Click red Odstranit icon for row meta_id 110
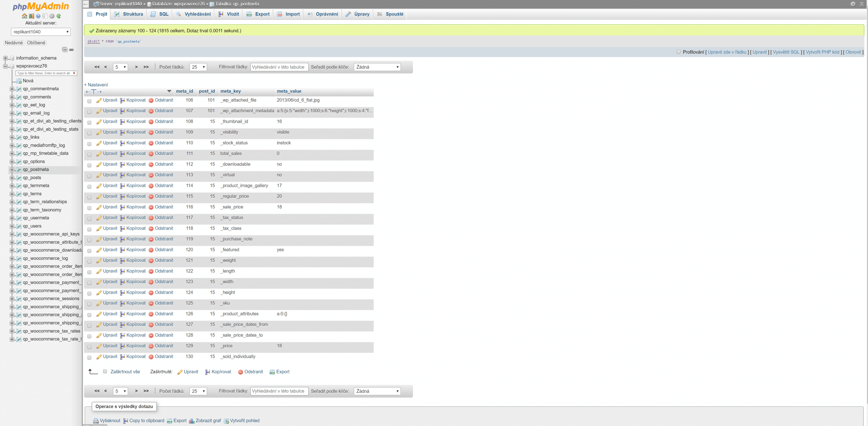The height and width of the screenshot is (426, 868). (x=151, y=143)
